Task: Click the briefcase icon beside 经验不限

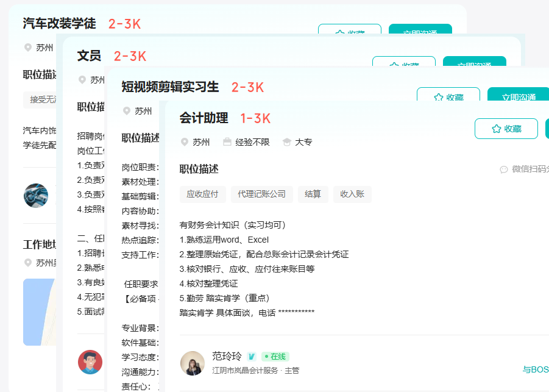Action: 227,142
